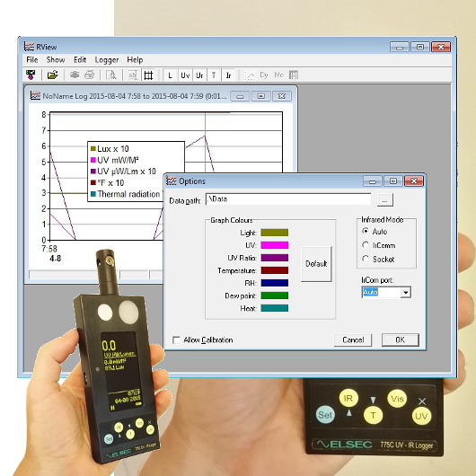Toggle the T temperature toolbar button

pos(214,75)
